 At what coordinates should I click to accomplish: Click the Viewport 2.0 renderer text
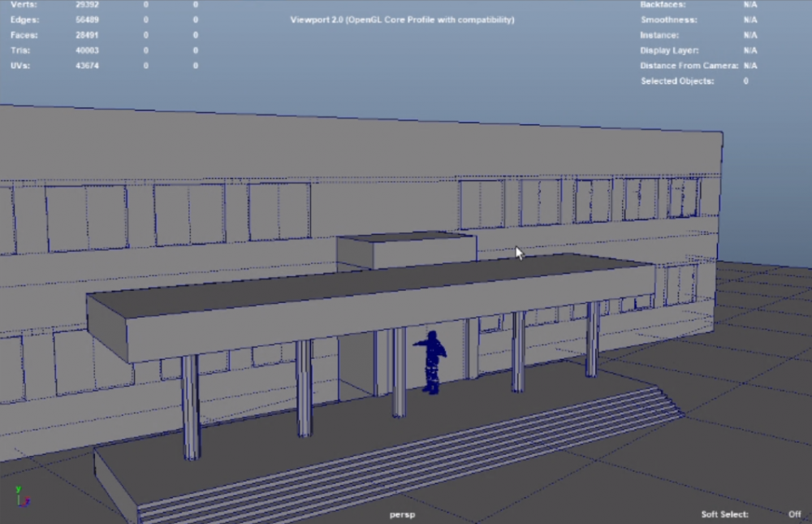402,19
